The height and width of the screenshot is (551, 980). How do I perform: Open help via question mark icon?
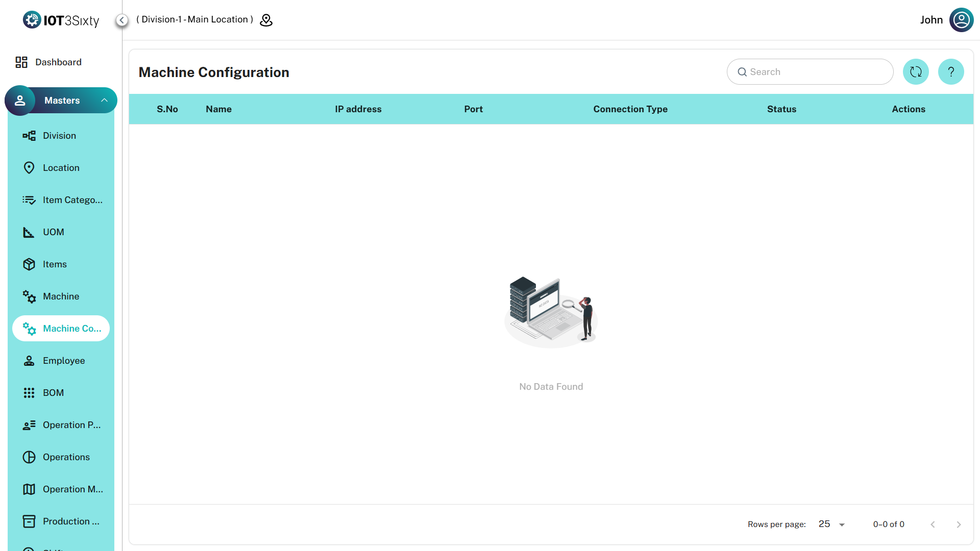pos(950,72)
